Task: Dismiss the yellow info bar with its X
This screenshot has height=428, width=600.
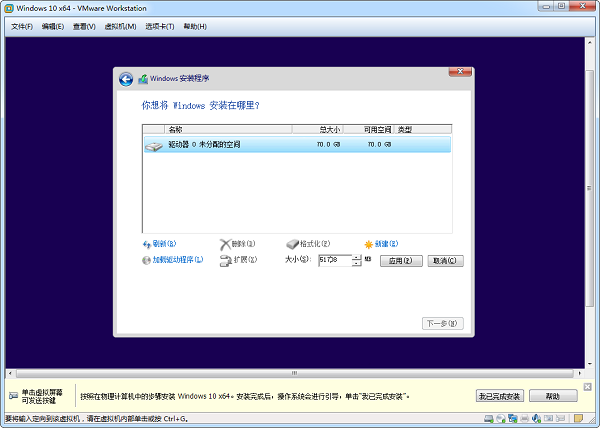Action: (x=588, y=387)
